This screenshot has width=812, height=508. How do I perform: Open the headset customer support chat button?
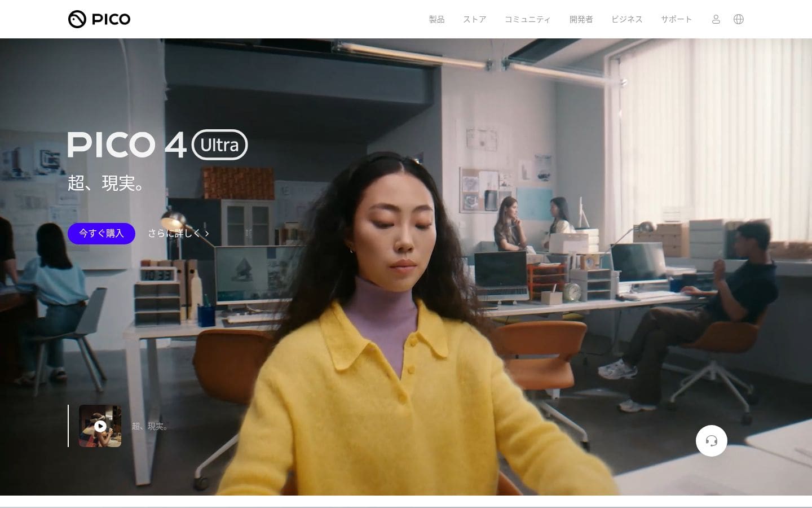(x=711, y=441)
